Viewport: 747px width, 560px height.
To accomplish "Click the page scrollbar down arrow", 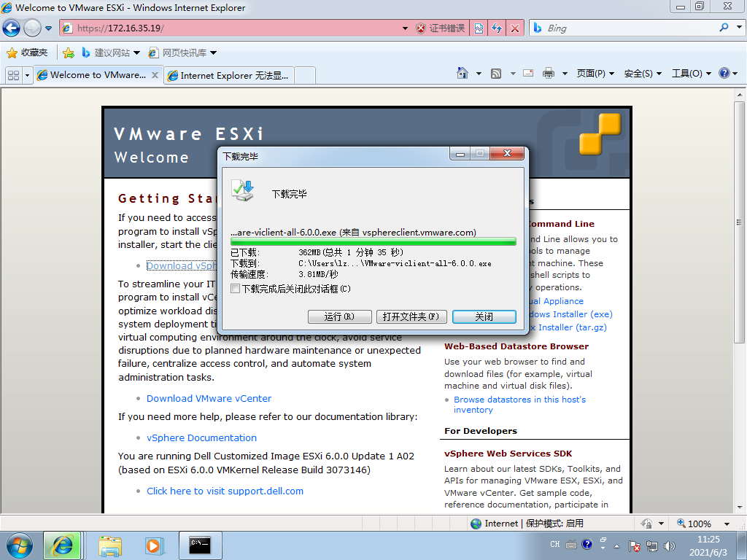I will (739, 507).
